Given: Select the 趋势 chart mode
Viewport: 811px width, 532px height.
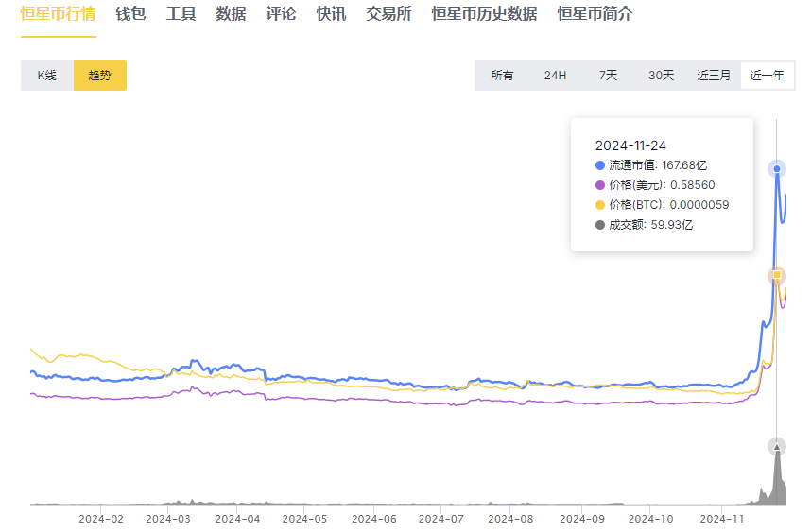Looking at the screenshot, I should 100,76.
